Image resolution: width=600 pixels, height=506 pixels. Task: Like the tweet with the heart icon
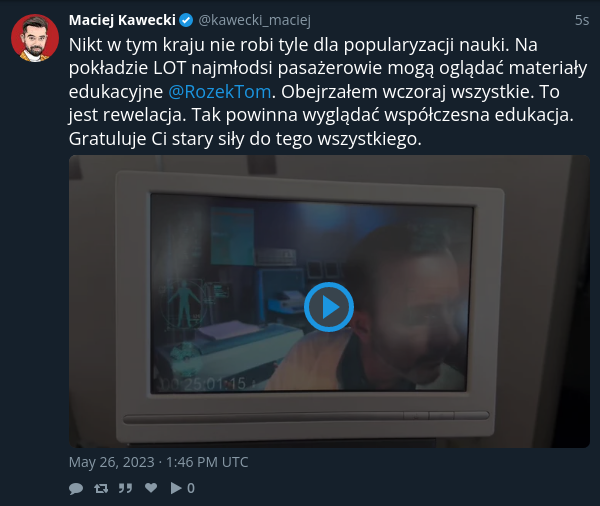click(151, 488)
